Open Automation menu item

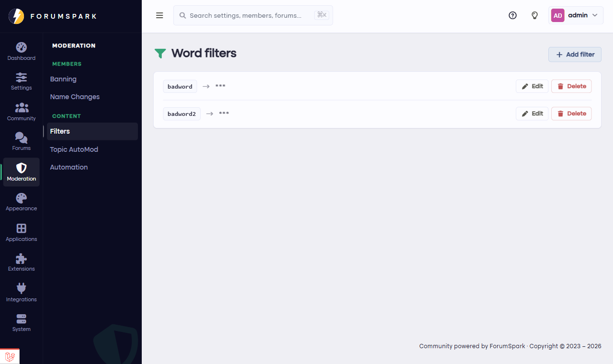pos(92,167)
